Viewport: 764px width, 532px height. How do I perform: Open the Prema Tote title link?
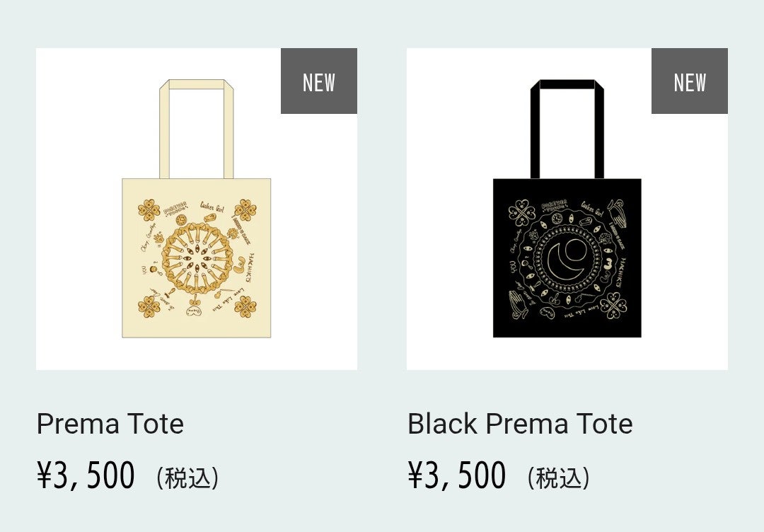tap(110, 424)
